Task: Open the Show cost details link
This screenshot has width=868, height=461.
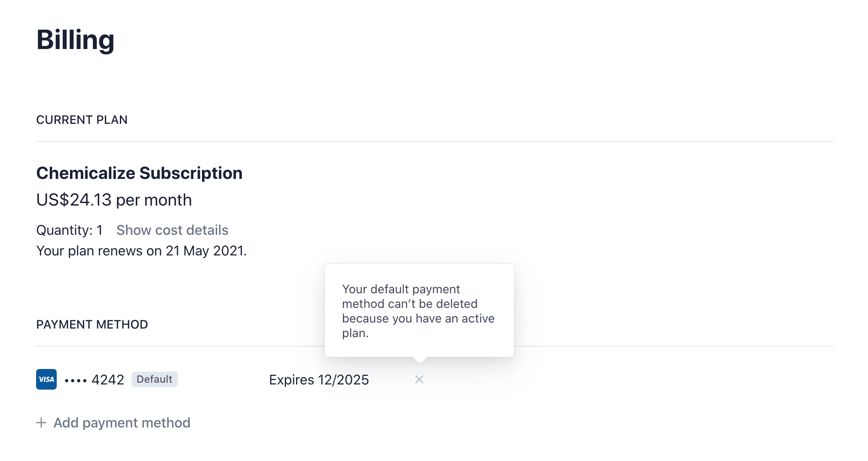Action: pos(172,230)
